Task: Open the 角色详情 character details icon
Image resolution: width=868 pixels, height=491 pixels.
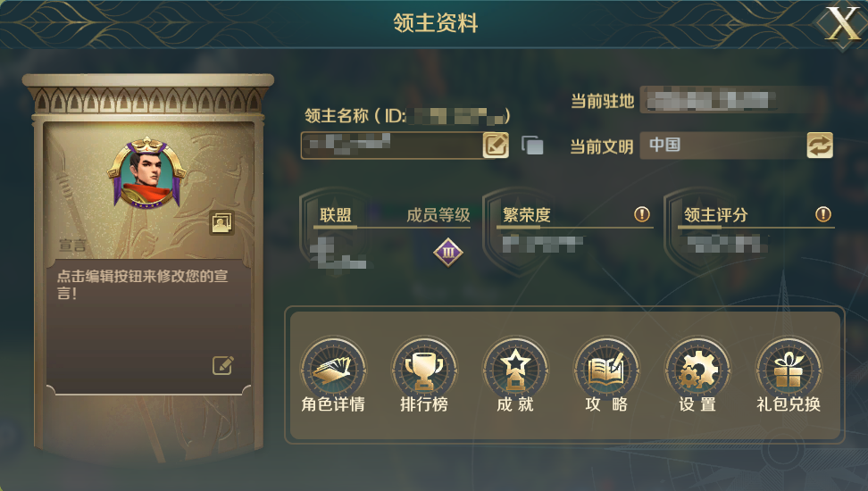Action: [333, 370]
